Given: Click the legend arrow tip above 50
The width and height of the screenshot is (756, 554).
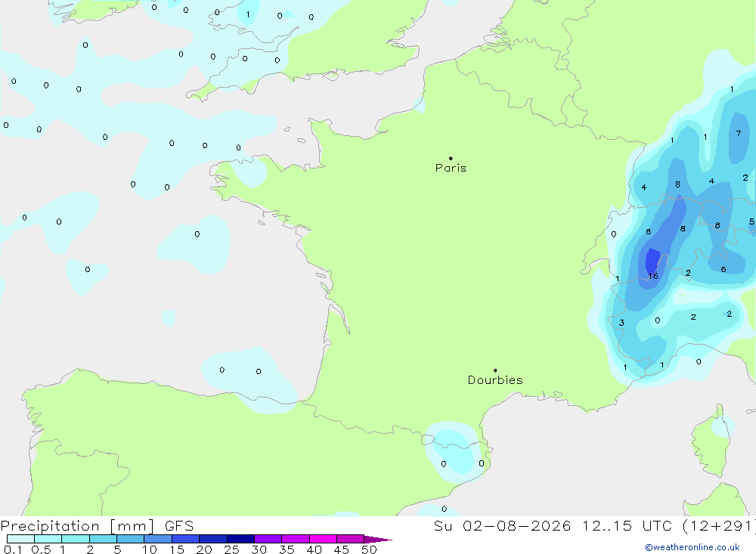Looking at the screenshot, I should click(x=378, y=540).
